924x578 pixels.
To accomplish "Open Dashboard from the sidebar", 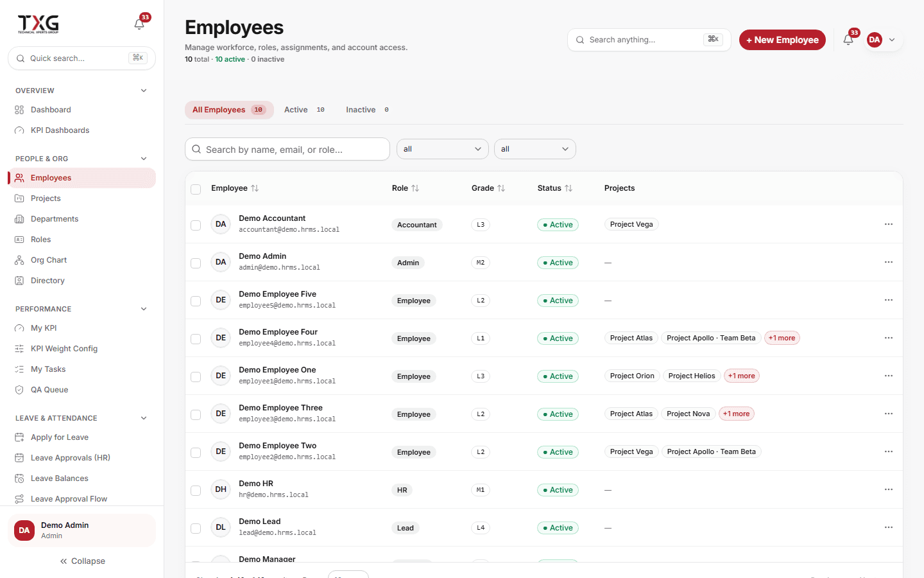I will (81, 110).
